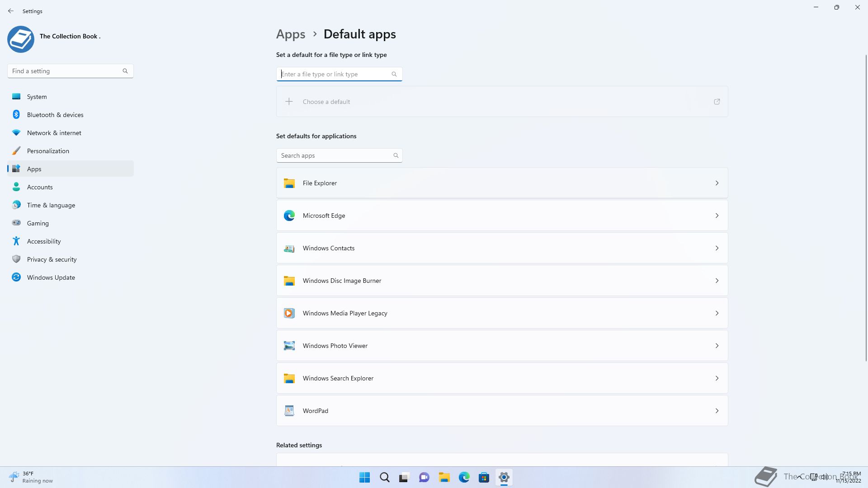Click the magnifier in Find a setting box
The height and width of the screenshot is (488, 868).
click(125, 71)
